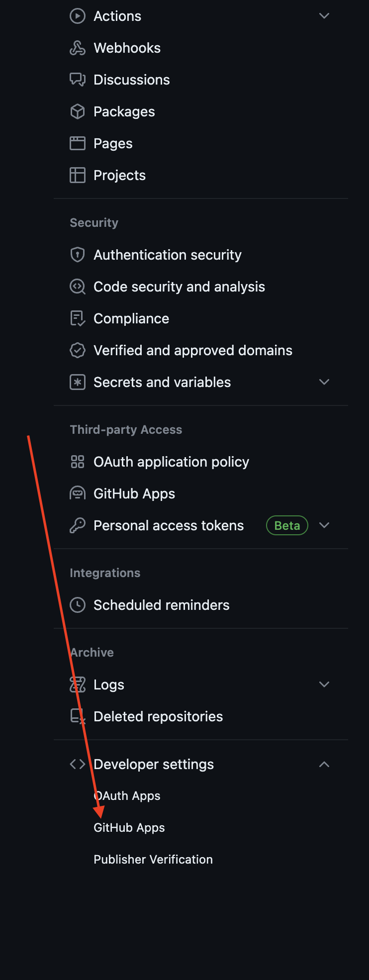Open the GitHub Apps developer settings page
The height and width of the screenshot is (980, 369).
coord(129,827)
